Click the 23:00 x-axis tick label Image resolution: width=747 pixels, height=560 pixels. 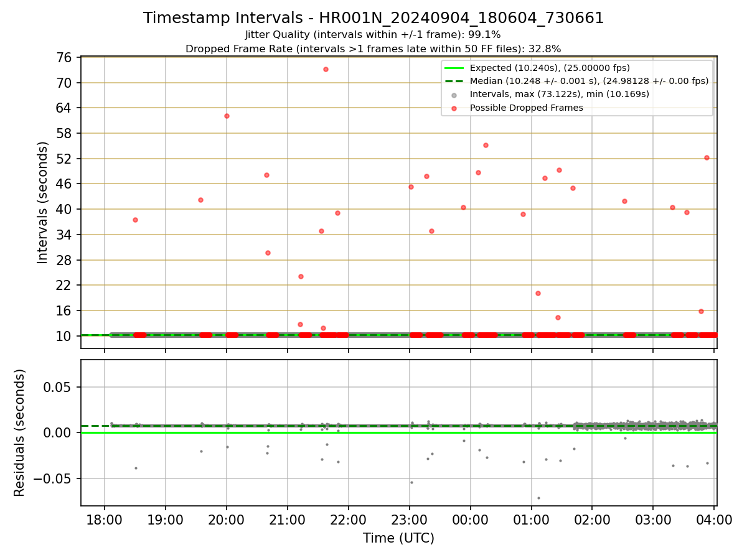pyautogui.click(x=409, y=521)
